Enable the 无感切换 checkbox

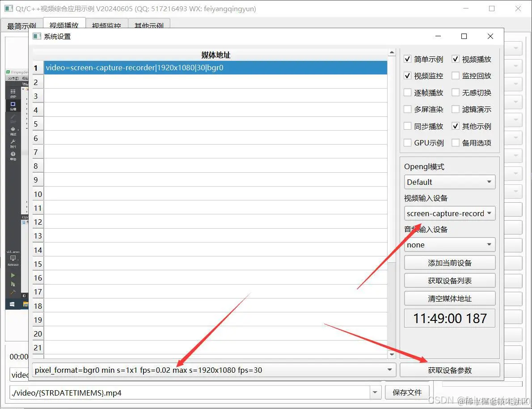[x=456, y=92]
